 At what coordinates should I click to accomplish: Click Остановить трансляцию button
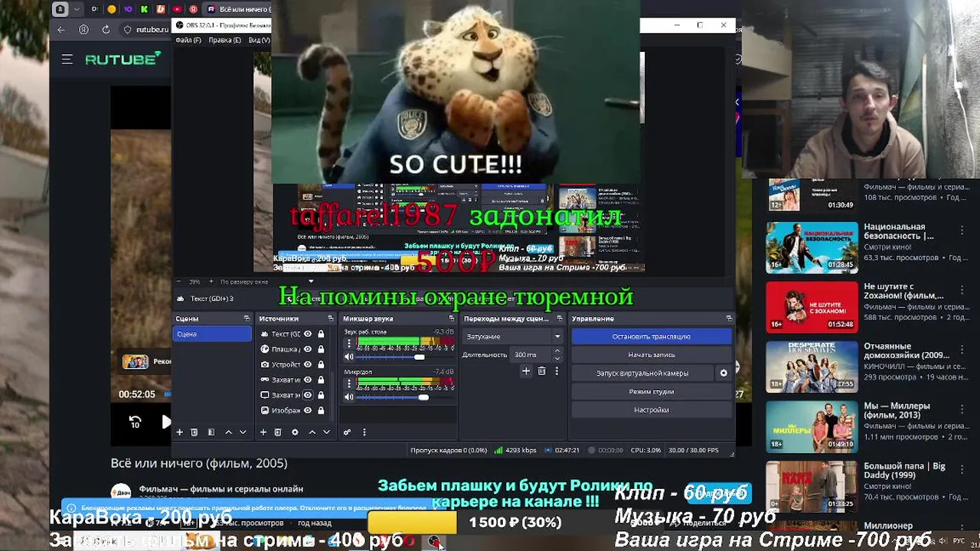tap(652, 337)
